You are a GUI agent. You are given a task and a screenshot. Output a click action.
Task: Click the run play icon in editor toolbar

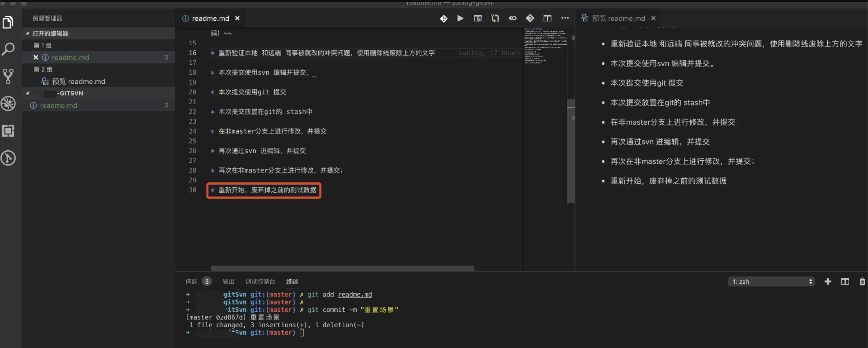click(460, 18)
